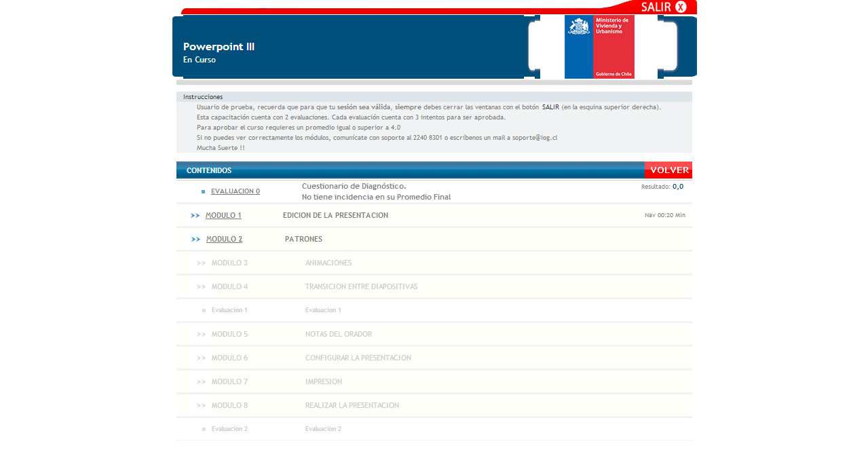Select the greyed-out MODULO 4 label
Screen dimensions: 868x450
[229, 286]
